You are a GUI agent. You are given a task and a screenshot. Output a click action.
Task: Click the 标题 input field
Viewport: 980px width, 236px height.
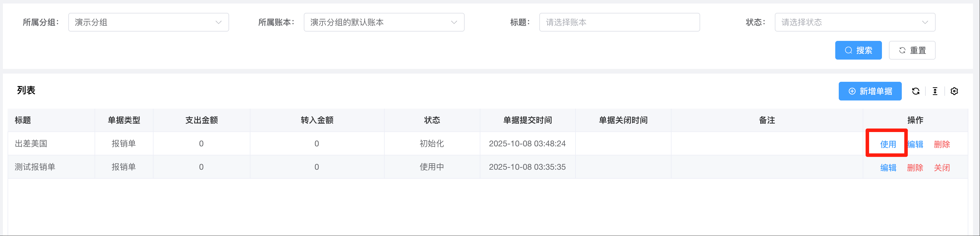619,22
